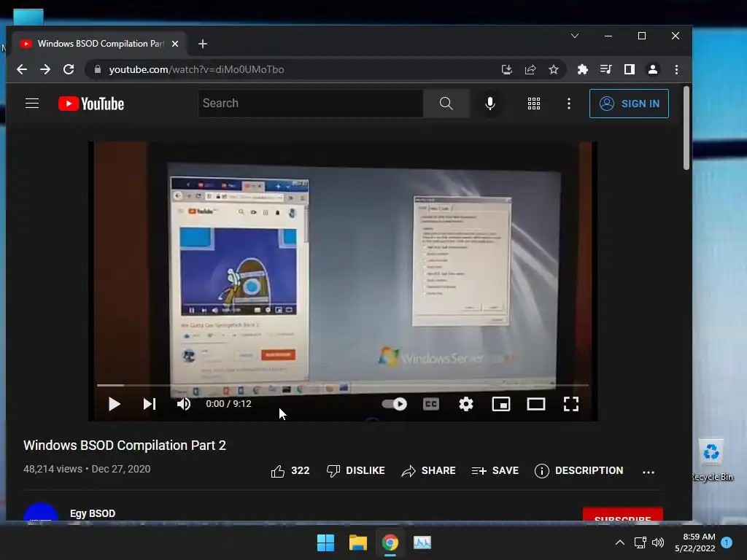Select the Windows BSOD Compilation tab
The height and width of the screenshot is (560, 747).
point(99,44)
